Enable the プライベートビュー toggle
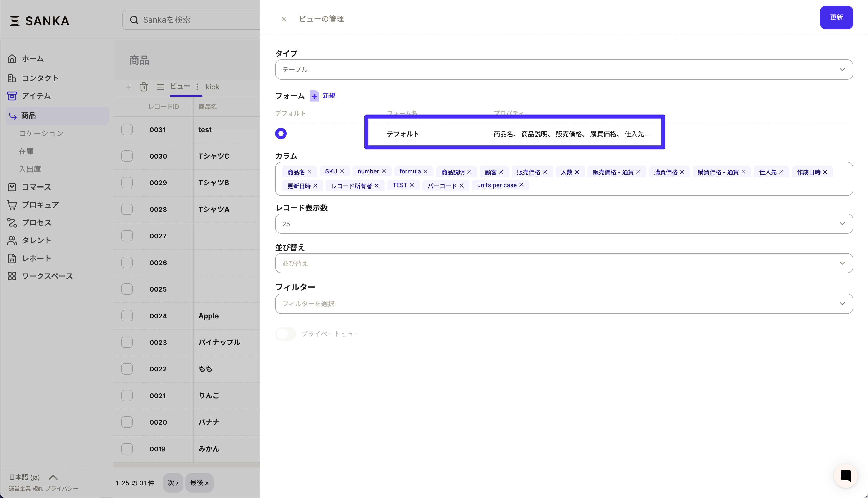Viewport: 868px width, 498px height. (285, 334)
